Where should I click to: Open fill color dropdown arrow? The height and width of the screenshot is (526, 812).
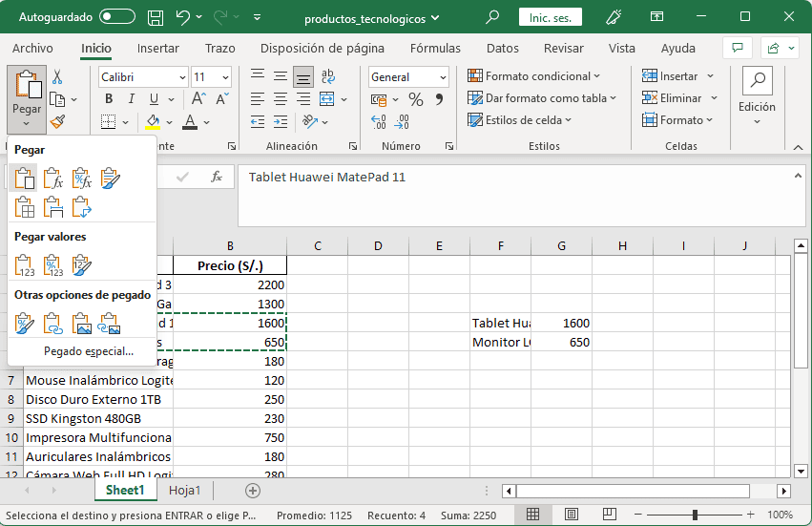tap(169, 122)
